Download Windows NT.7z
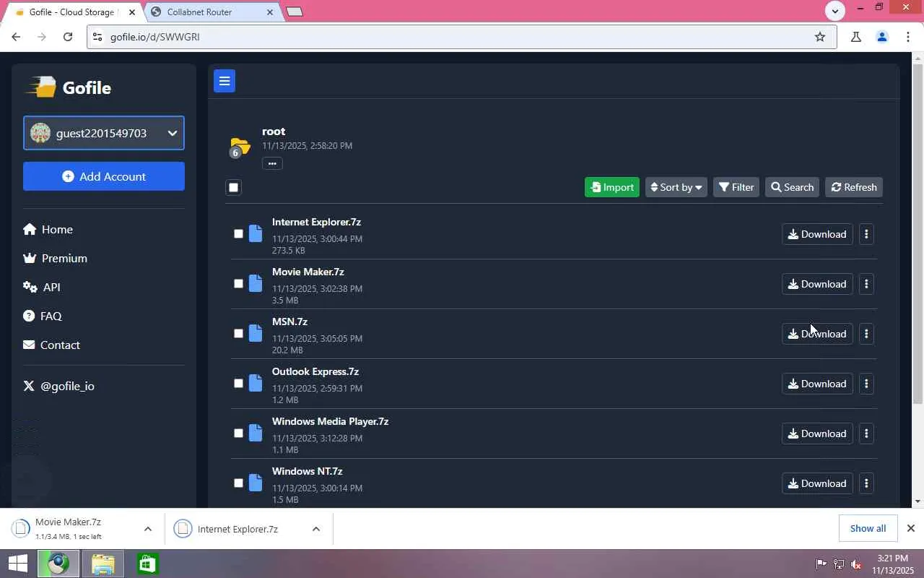Viewport: 924px width, 578px height. pyautogui.click(x=817, y=483)
